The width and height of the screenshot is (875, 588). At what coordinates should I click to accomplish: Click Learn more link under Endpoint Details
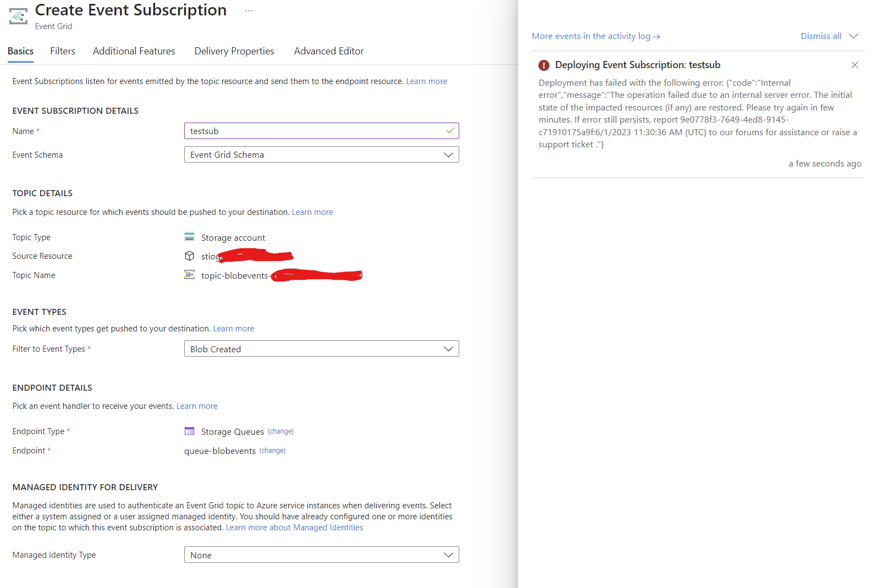pos(197,406)
